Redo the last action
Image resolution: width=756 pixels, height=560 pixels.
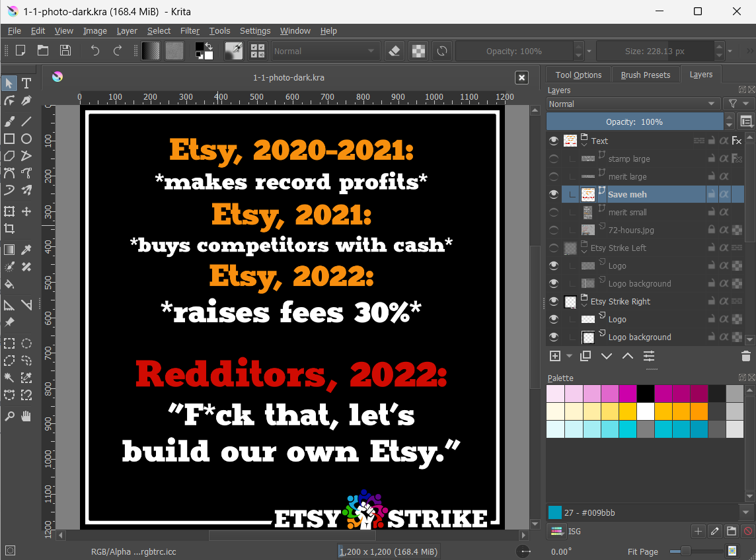pyautogui.click(x=117, y=51)
